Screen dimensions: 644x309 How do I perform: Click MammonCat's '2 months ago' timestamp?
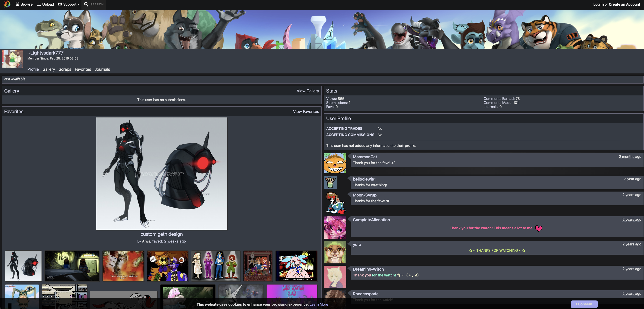tap(630, 157)
